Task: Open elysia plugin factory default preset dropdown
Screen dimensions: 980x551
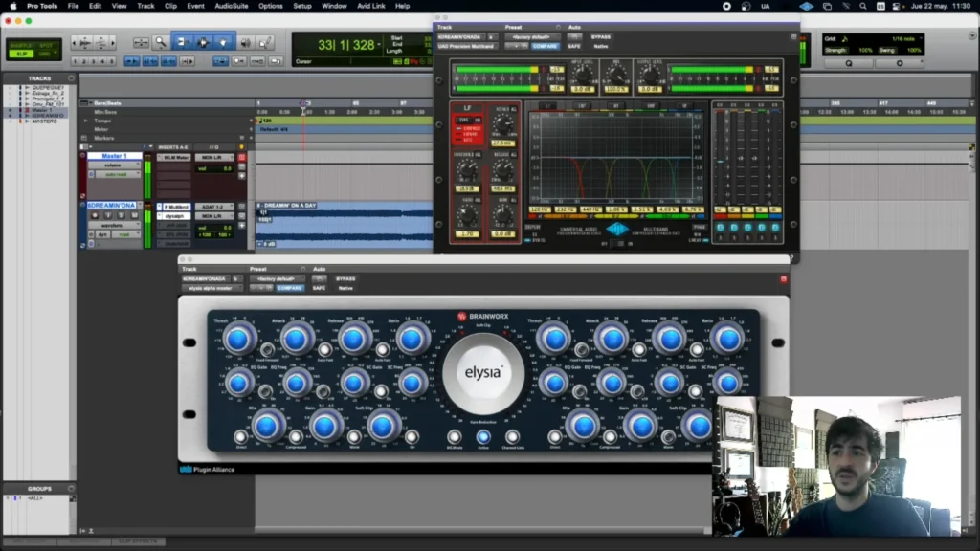Action: coord(277,279)
